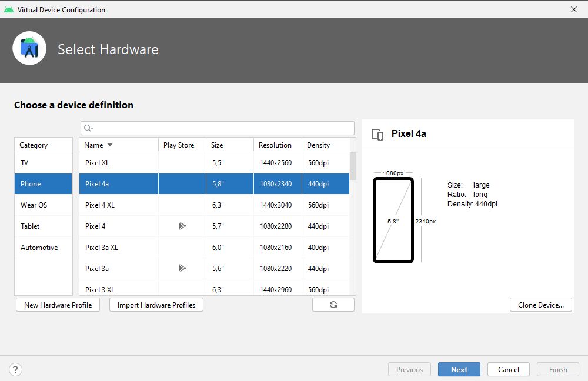Click Import Hardware Profiles button
Screen dimensions: 588x381
pos(156,305)
